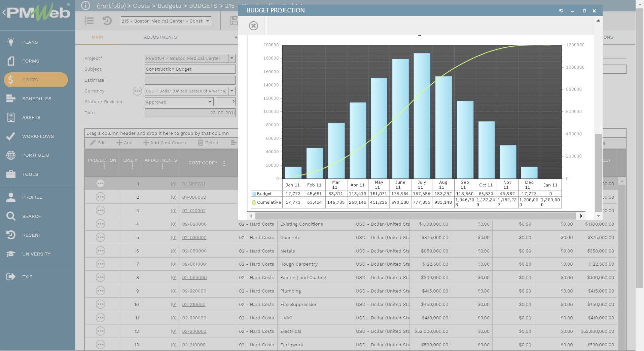Viewport: 644px width, 351px height.
Task: Open Cost Code column header menu dots
Action: (224, 163)
